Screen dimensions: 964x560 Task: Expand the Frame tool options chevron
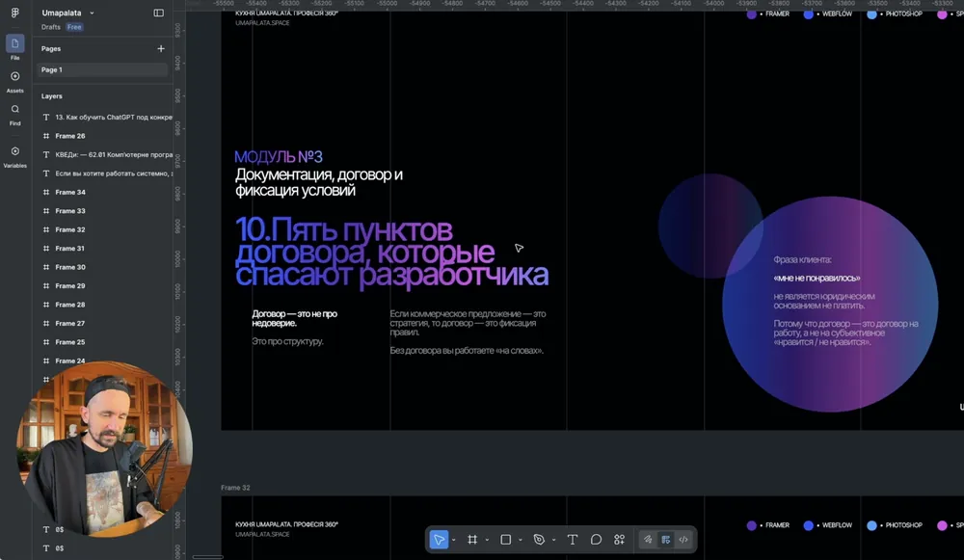coord(487,541)
